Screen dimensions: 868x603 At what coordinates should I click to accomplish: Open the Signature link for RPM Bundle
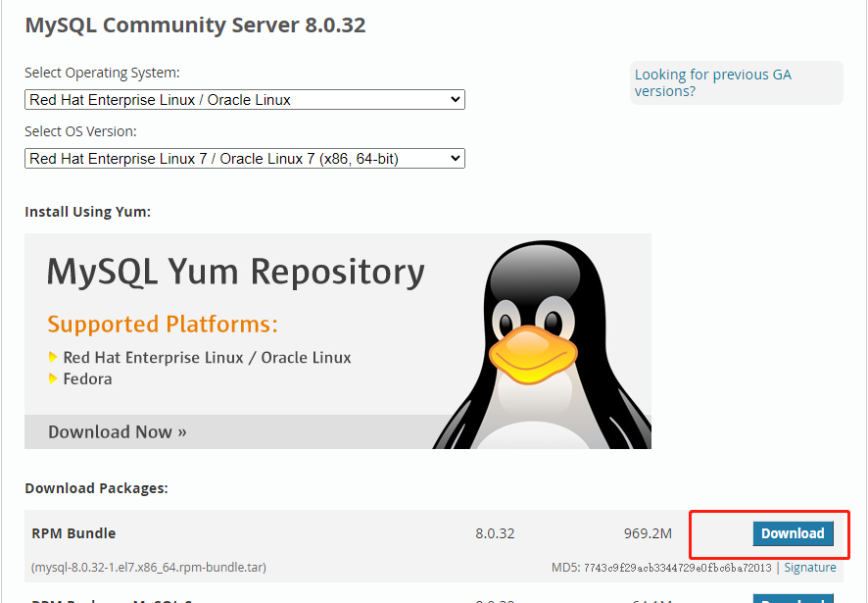[x=810, y=568]
